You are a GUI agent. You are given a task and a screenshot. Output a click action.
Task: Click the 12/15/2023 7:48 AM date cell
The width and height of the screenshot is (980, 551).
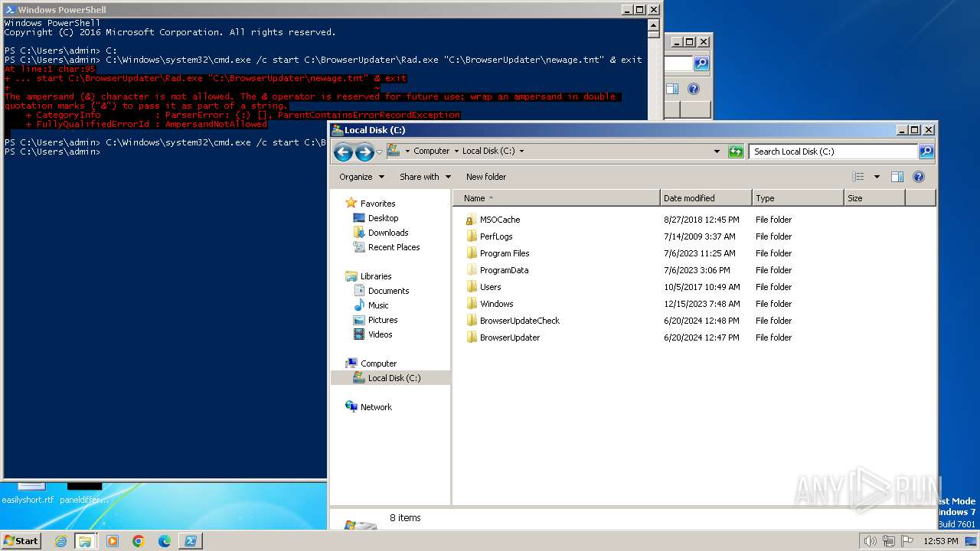pos(702,304)
